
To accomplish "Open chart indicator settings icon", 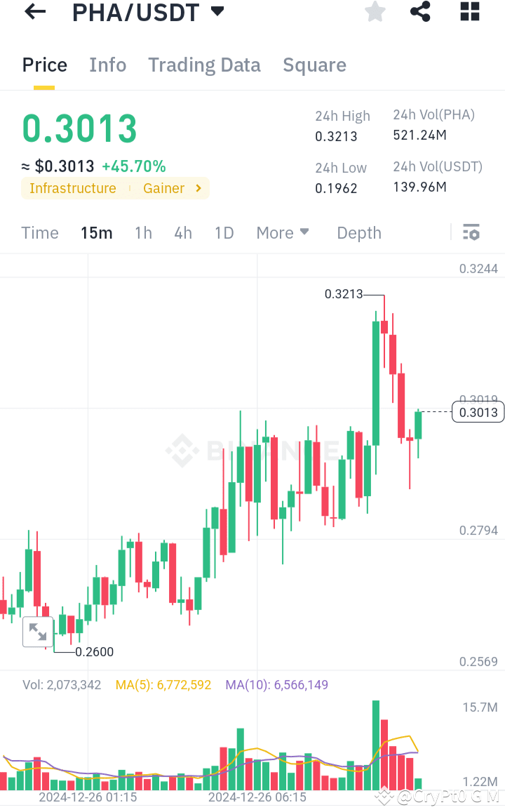I will coord(471,232).
